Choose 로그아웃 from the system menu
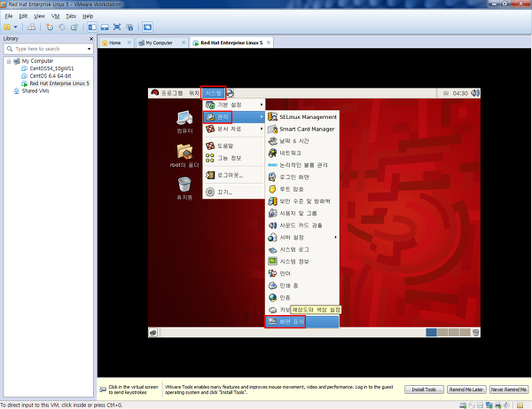This screenshot has height=409, width=532. [x=234, y=175]
